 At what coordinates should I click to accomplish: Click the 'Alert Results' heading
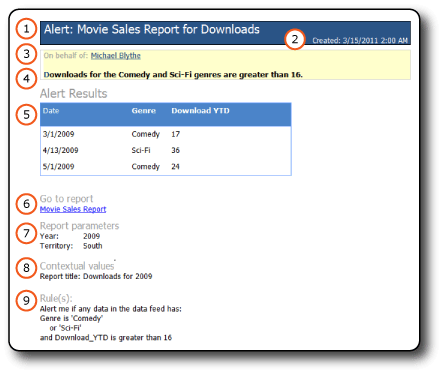click(x=74, y=94)
